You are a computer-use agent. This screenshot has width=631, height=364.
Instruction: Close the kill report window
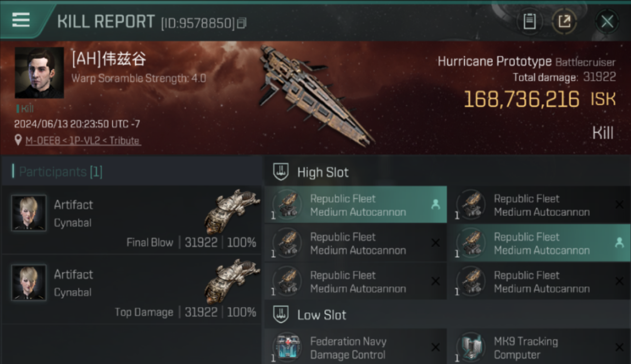(x=607, y=21)
